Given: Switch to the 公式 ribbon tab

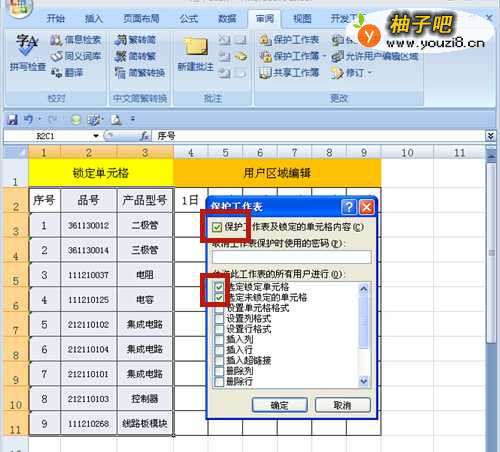Looking at the screenshot, I should (189, 19).
